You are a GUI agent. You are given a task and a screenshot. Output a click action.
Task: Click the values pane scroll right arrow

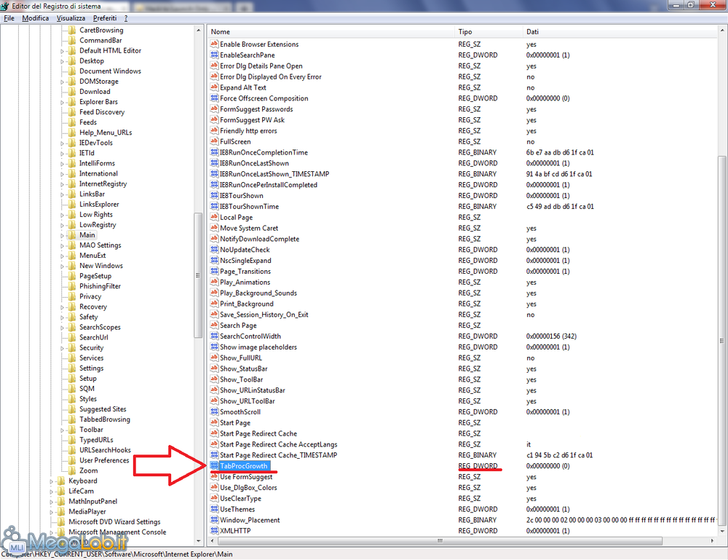[713, 540]
